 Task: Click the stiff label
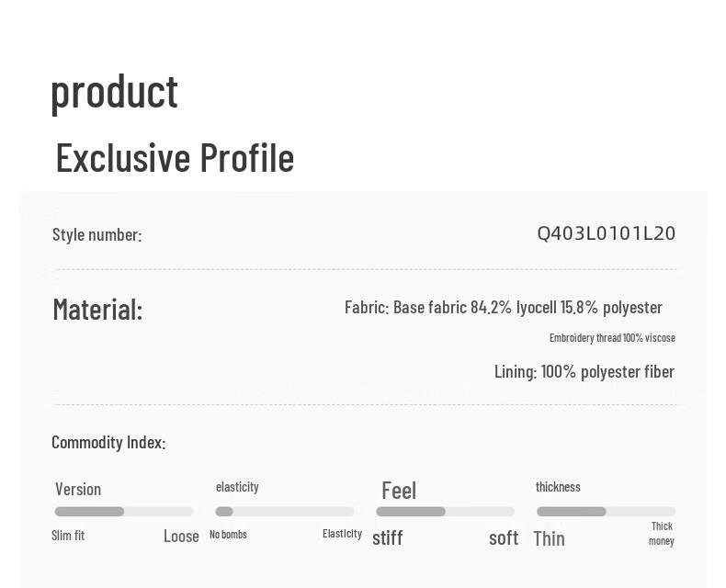coord(388,537)
